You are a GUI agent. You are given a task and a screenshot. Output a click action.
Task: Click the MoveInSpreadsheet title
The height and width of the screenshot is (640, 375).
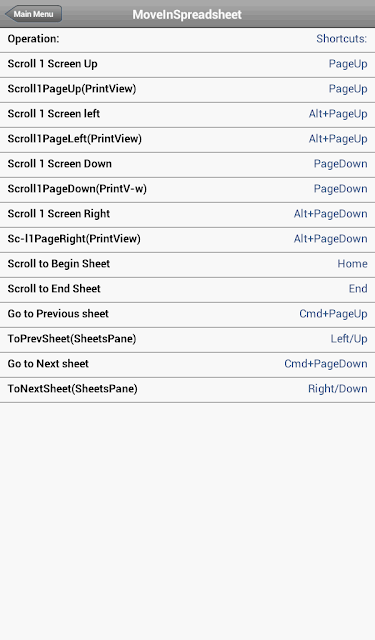tap(187, 14)
